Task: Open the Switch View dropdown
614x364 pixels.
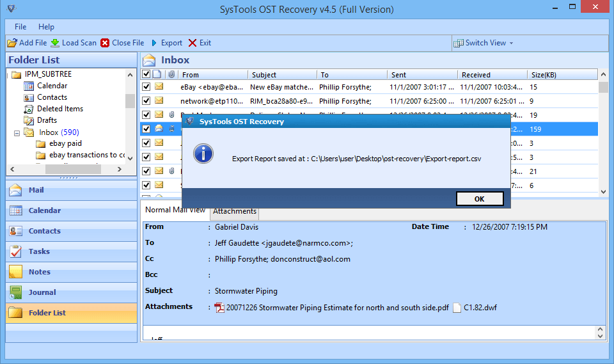Action: (484, 43)
